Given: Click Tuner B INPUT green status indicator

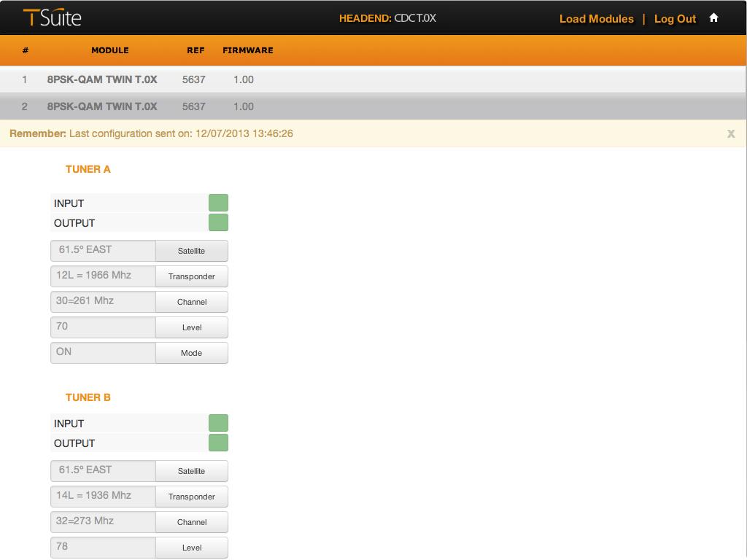Looking at the screenshot, I should tap(218, 423).
